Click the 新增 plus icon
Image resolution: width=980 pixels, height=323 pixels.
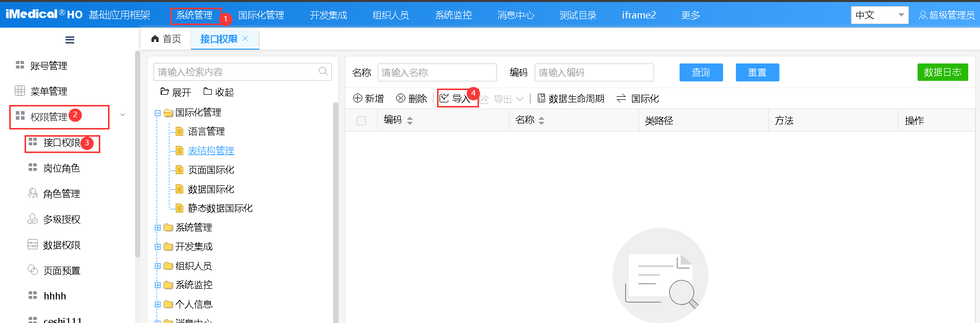coord(358,98)
